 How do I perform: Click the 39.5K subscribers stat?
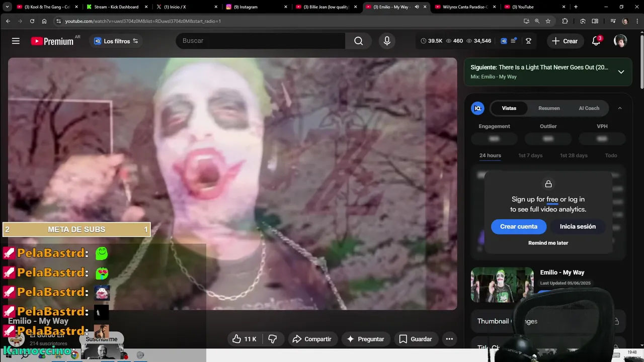click(x=431, y=41)
